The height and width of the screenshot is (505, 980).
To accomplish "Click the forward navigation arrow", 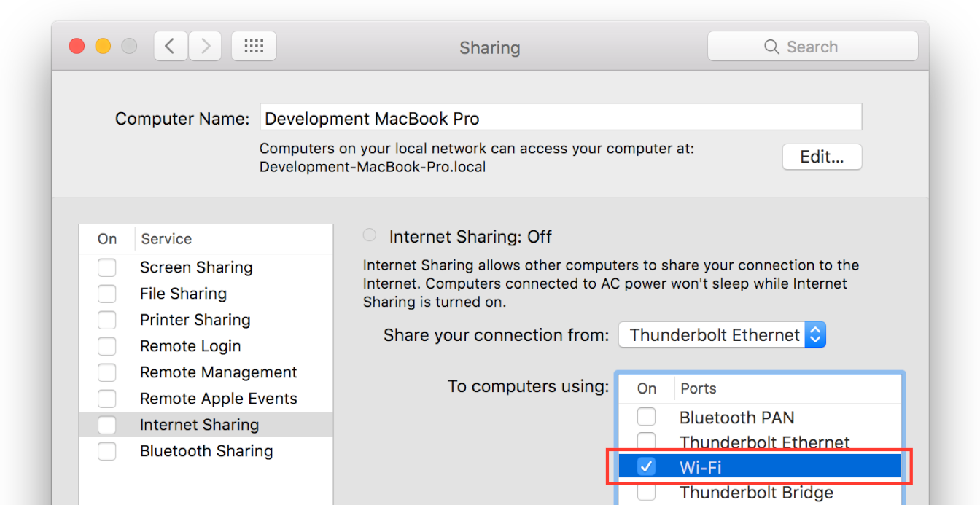I will [206, 47].
